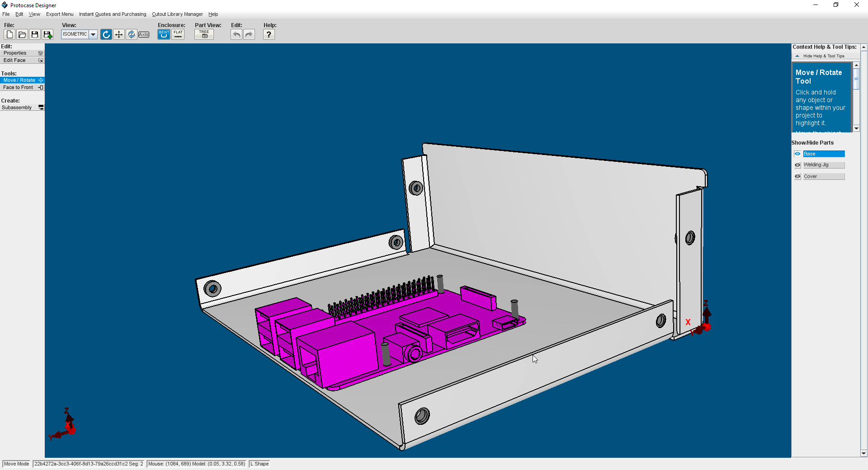Open the Part View TREE viewer
The height and width of the screenshot is (470, 868).
[x=203, y=34]
